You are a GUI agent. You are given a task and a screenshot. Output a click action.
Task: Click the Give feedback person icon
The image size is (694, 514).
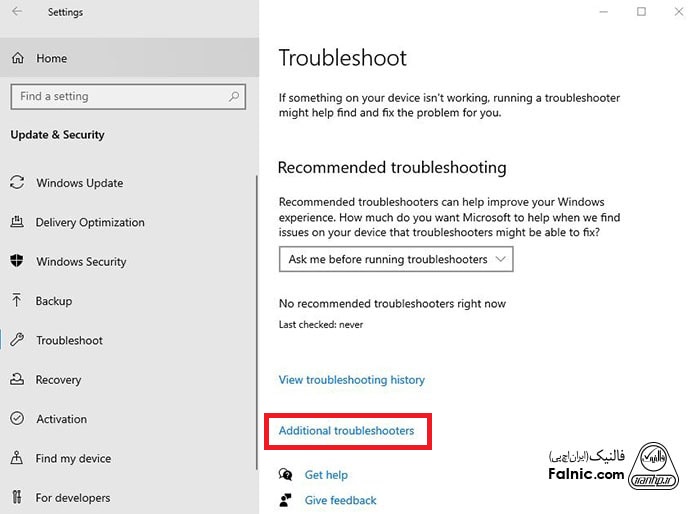(287, 500)
